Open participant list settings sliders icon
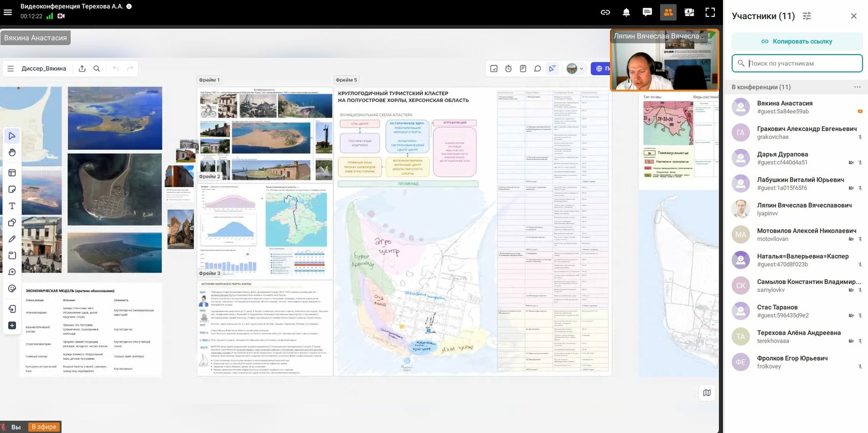 (807, 16)
